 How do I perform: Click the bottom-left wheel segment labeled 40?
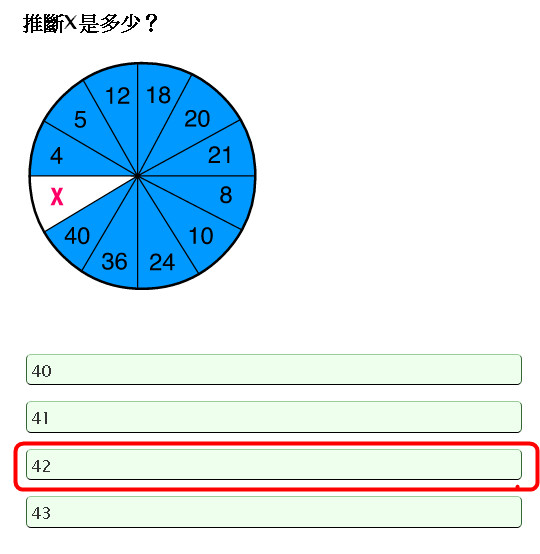point(77,236)
